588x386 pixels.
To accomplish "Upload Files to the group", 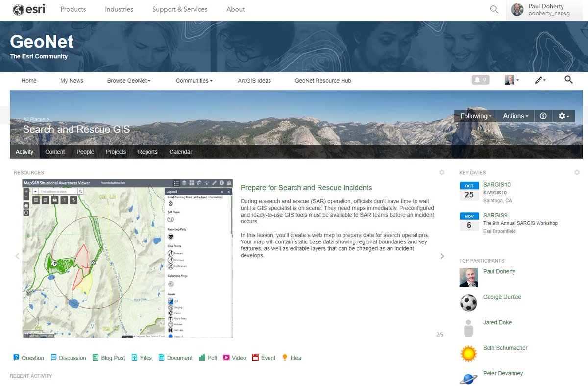I will tap(142, 358).
